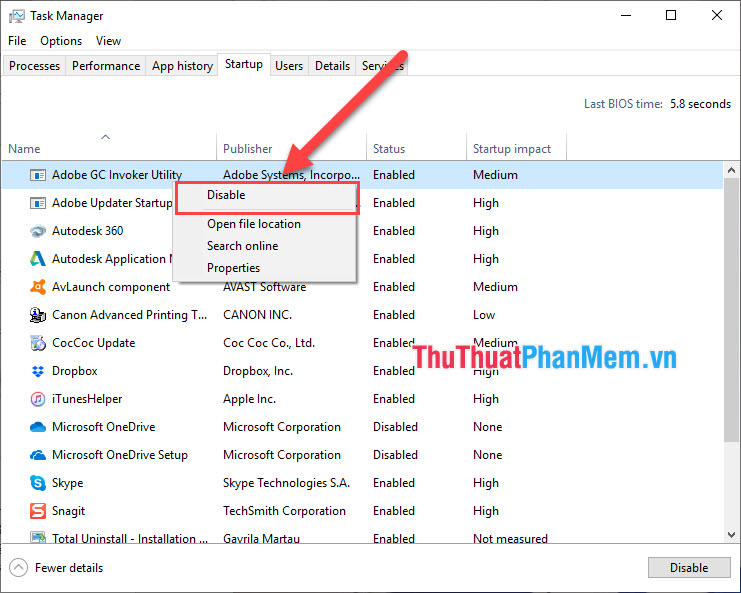Choose Open file location
741x593 pixels.
(254, 224)
